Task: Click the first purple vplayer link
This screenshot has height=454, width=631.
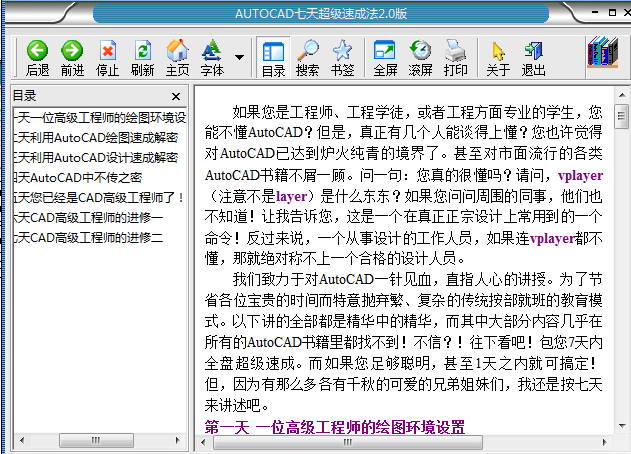Action: coord(580,176)
